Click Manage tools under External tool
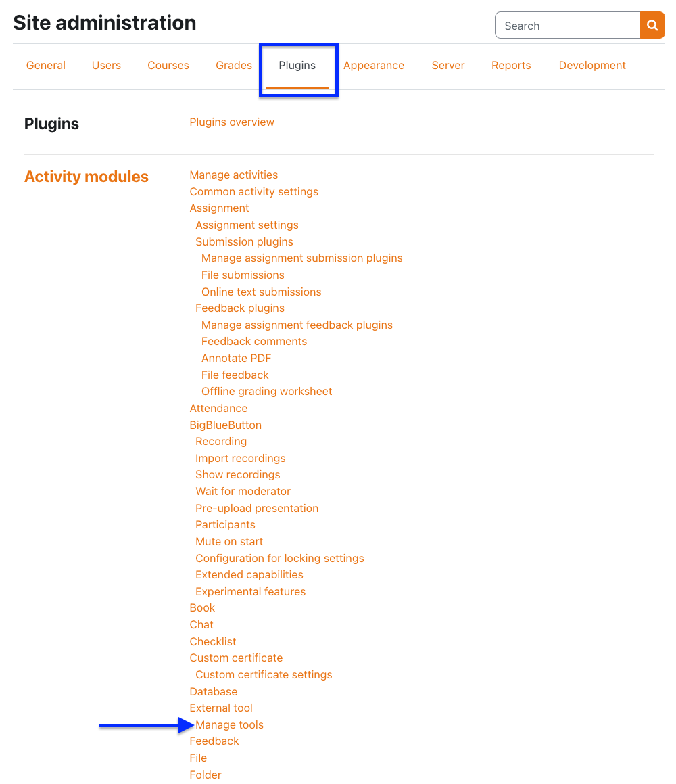The width and height of the screenshot is (676, 784). [230, 725]
